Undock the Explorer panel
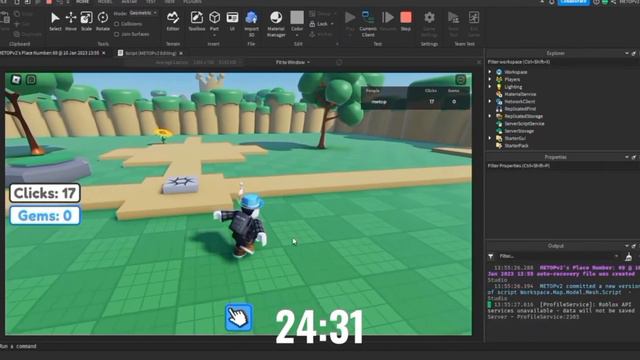 point(633,53)
